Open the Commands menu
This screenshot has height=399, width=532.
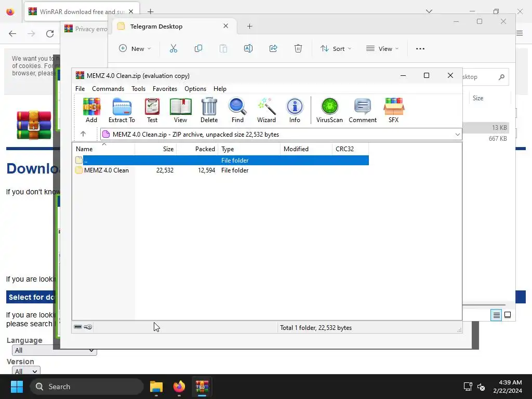click(108, 88)
